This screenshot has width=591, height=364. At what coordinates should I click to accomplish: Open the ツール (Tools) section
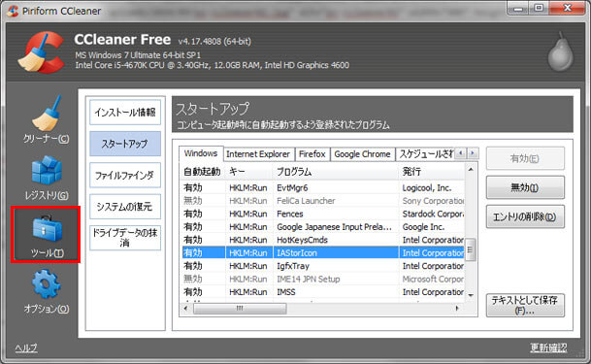pos(46,234)
